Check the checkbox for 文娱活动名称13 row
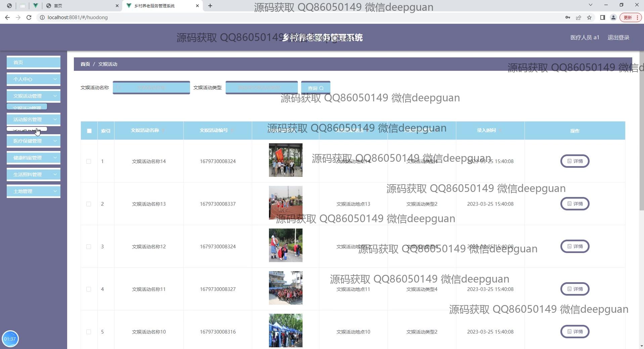This screenshot has width=644, height=349. [x=89, y=204]
